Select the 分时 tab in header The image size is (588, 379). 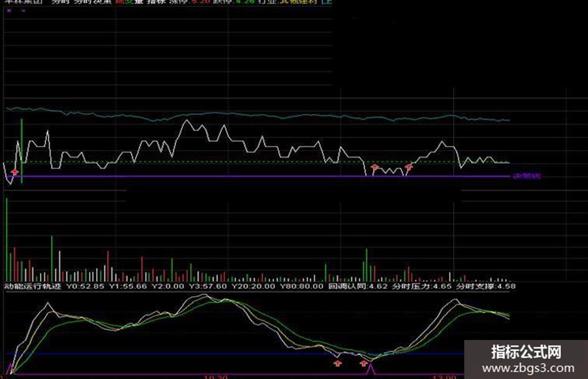click(x=60, y=2)
